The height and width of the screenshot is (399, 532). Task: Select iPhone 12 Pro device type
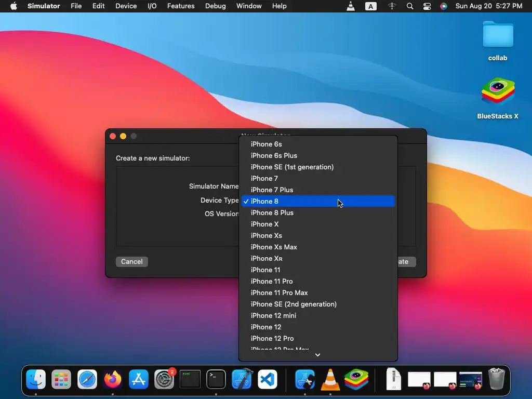tap(318, 338)
